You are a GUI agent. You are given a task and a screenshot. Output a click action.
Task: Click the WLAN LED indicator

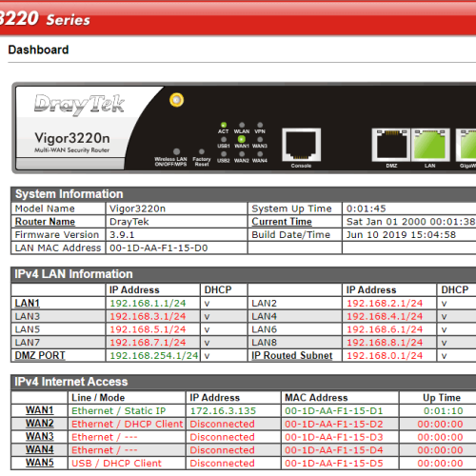[242, 125]
